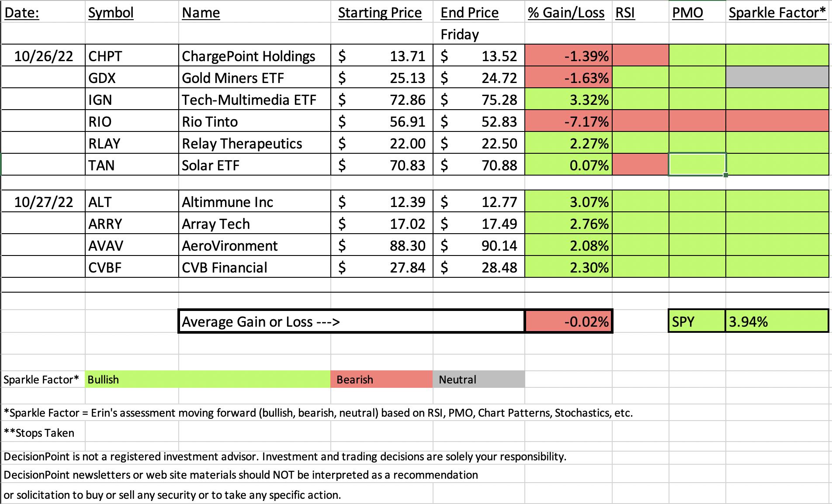Click the gray GDX Sparkle Factor cell

[777, 78]
